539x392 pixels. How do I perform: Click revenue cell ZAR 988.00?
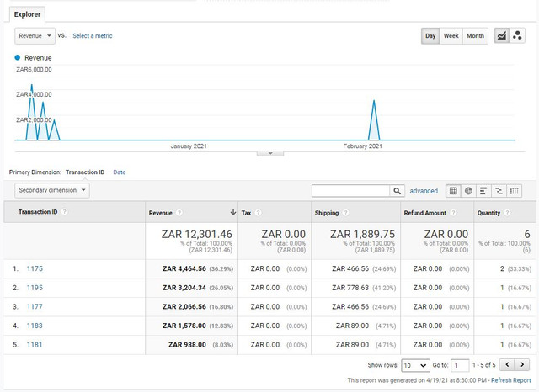(187, 344)
